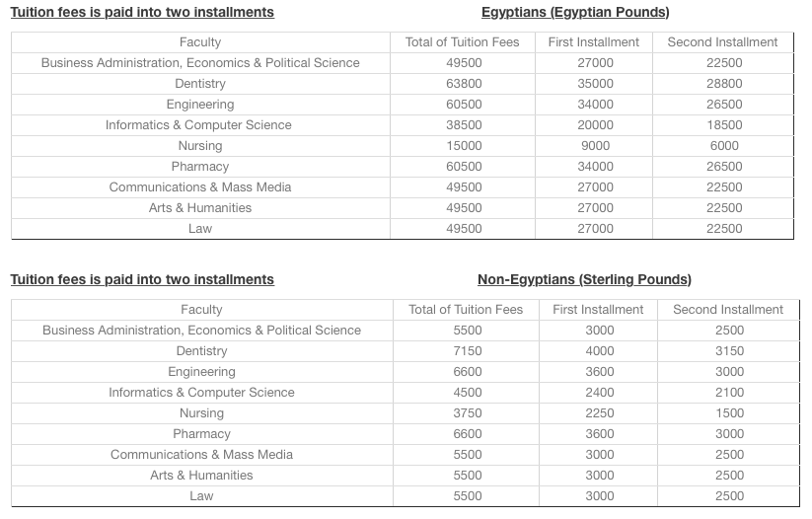This screenshot has height=519, width=812.
Task: Click the 4000 first installment cell
Action: (x=599, y=351)
